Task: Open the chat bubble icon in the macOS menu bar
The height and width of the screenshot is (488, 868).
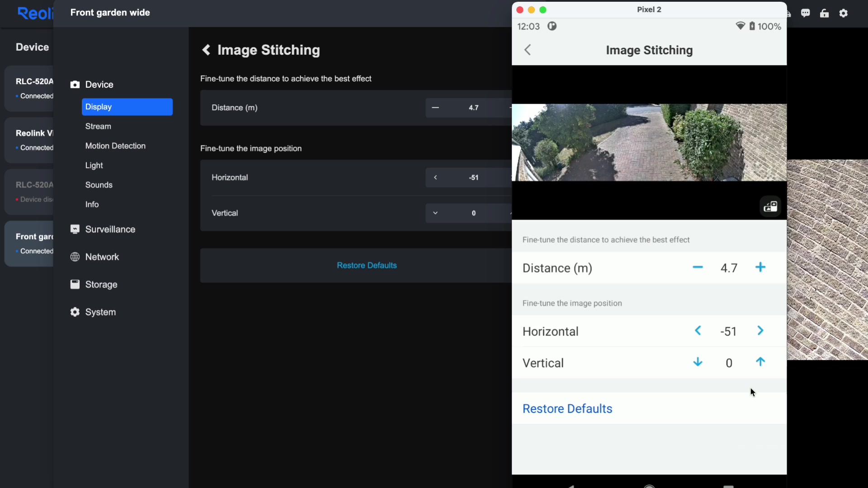Action: 806,13
